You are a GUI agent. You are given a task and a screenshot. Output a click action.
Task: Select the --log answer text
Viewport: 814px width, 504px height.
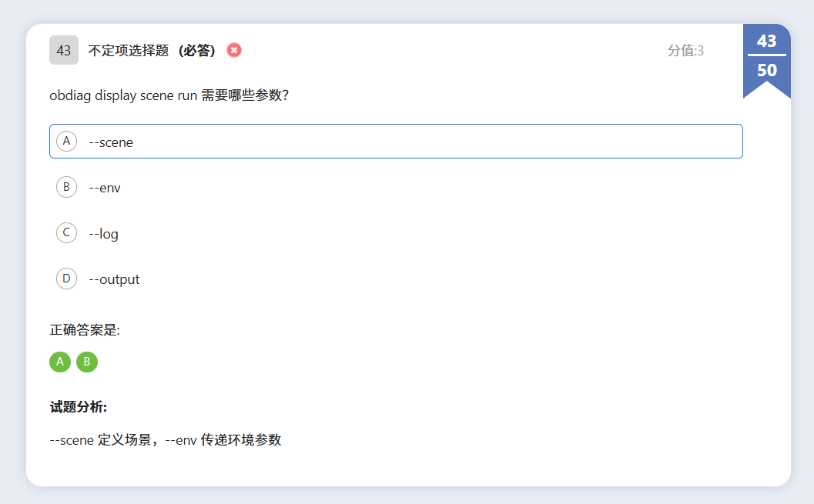[104, 234]
